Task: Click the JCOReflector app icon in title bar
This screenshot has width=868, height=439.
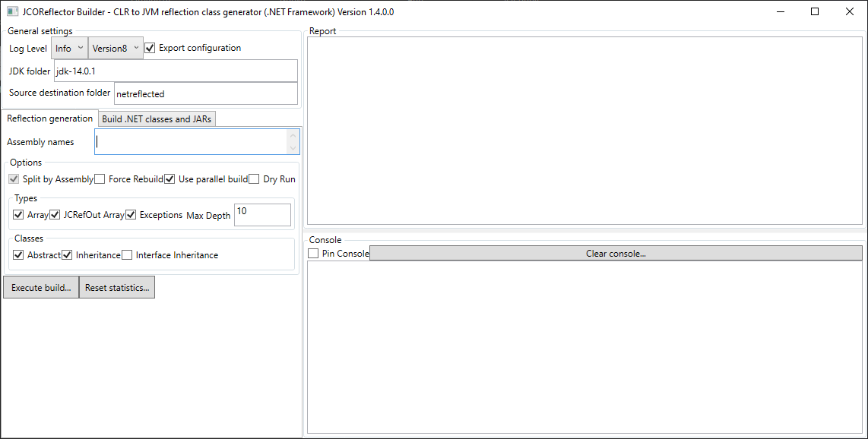Action: [12, 11]
